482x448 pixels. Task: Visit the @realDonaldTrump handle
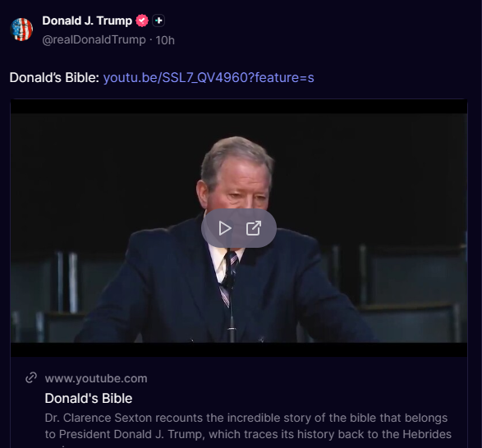94,40
